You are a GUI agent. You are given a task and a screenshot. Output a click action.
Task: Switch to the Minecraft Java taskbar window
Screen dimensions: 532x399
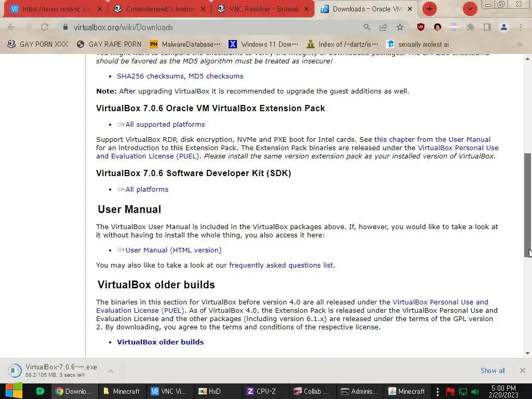[x=407, y=391]
